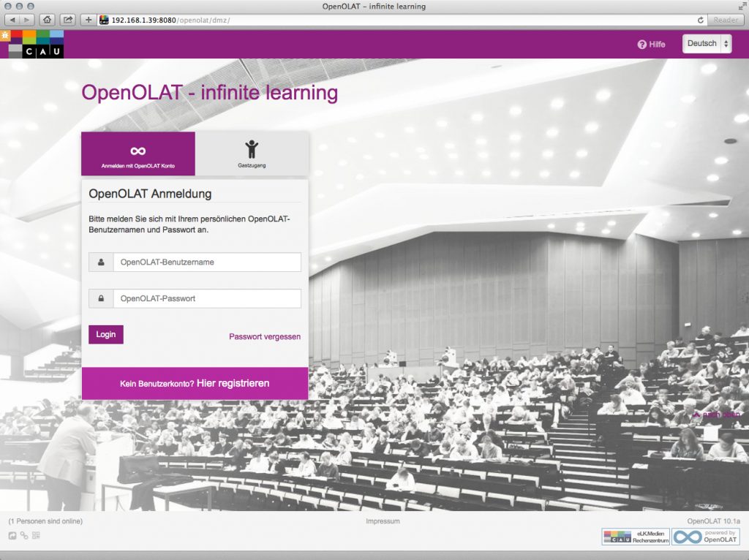Click Hier registrieren to create account
Viewport: 749px width, 560px height.
pos(233,384)
